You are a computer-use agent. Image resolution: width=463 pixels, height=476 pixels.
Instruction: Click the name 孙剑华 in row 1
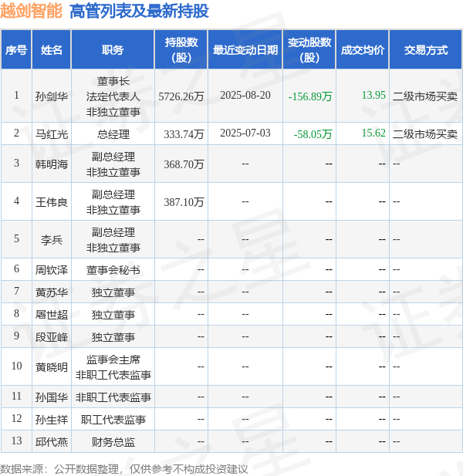[x=51, y=96]
